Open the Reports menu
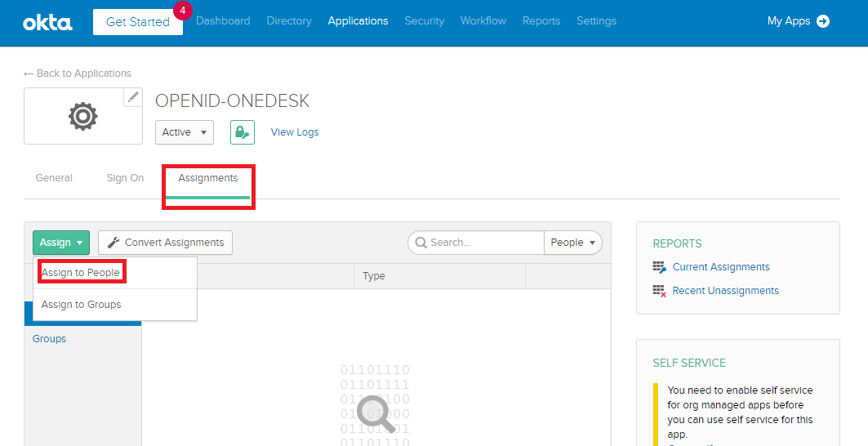The width and height of the screenshot is (868, 446). (541, 21)
